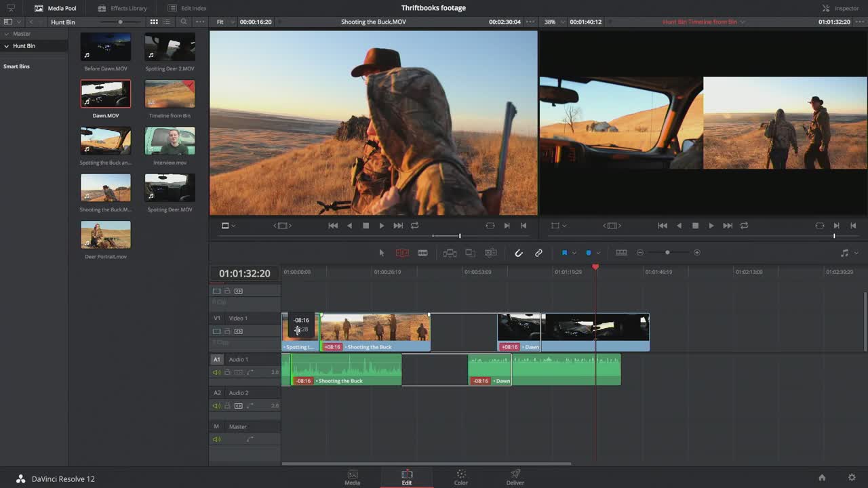The height and width of the screenshot is (488, 868).
Task: Toggle linked selection chain icon
Action: [538, 253]
